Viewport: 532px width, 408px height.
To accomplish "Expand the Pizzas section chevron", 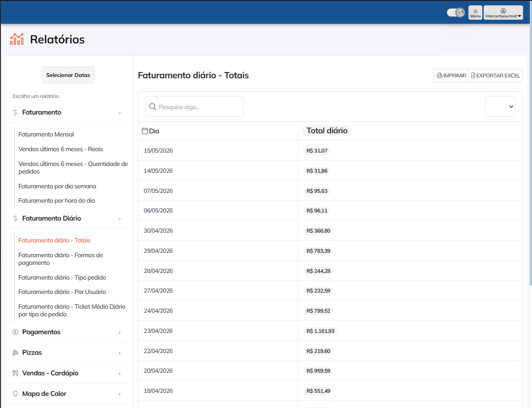I will click(119, 353).
